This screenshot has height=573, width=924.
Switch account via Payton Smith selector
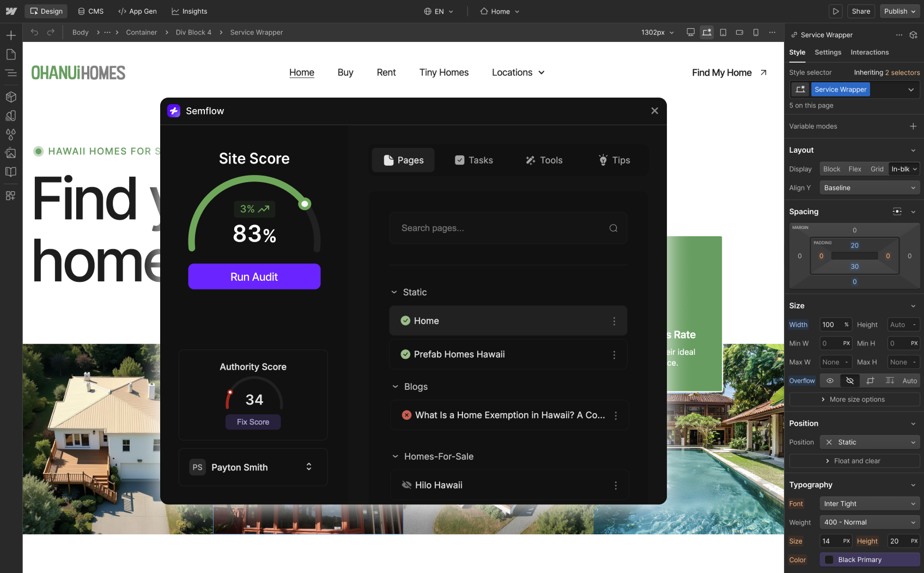click(x=253, y=467)
